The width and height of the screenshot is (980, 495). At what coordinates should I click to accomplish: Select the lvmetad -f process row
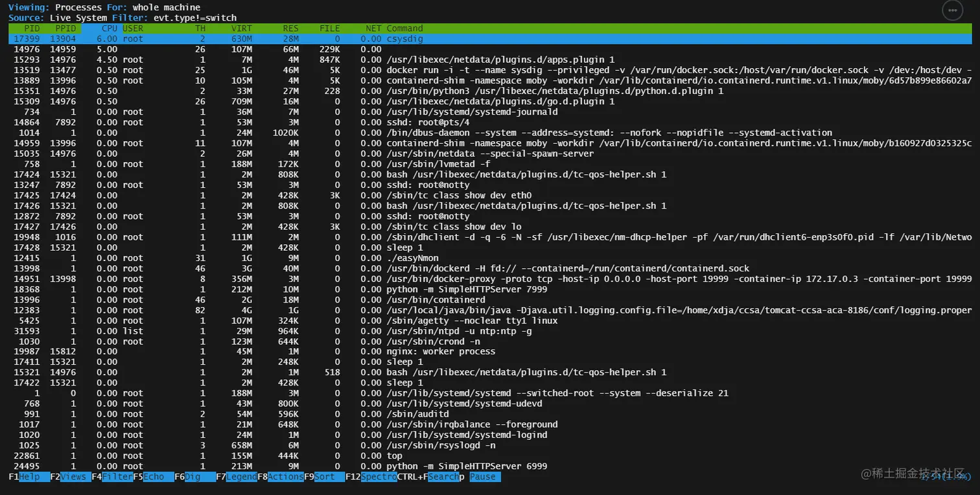coord(490,164)
